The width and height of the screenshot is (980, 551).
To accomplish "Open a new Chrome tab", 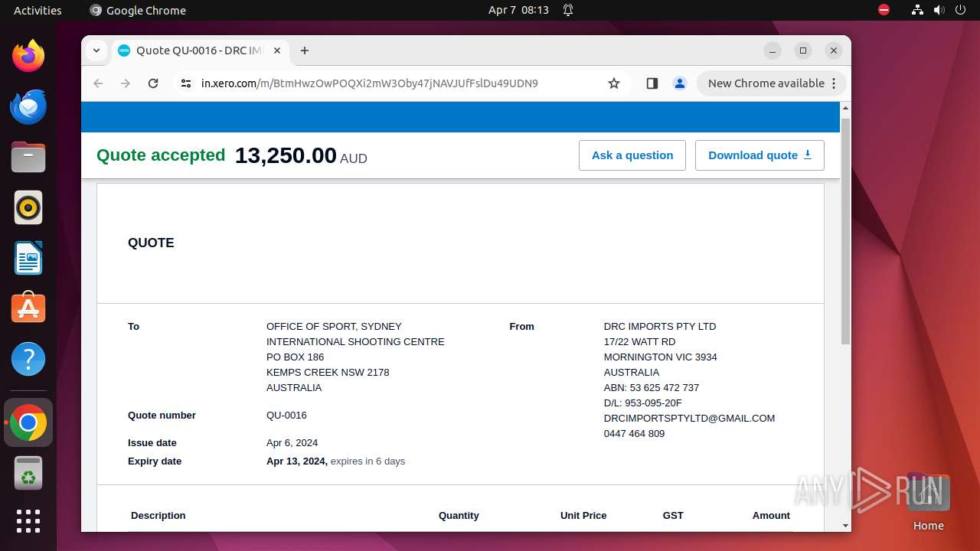I will coord(305,51).
